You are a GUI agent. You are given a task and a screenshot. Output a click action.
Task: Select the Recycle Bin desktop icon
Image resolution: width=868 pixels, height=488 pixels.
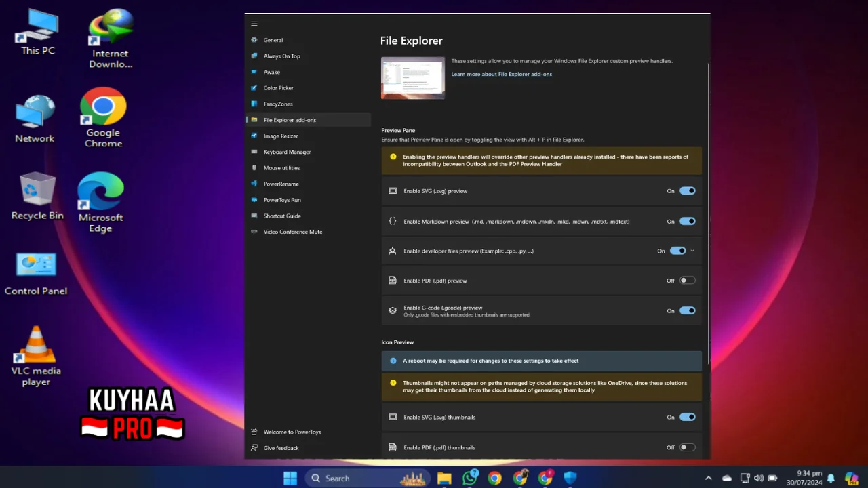click(x=37, y=197)
